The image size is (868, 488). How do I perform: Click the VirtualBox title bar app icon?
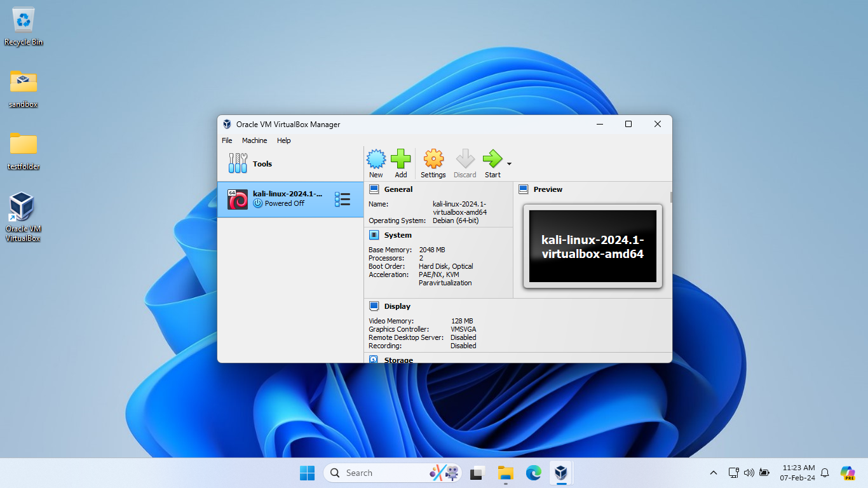coord(227,125)
